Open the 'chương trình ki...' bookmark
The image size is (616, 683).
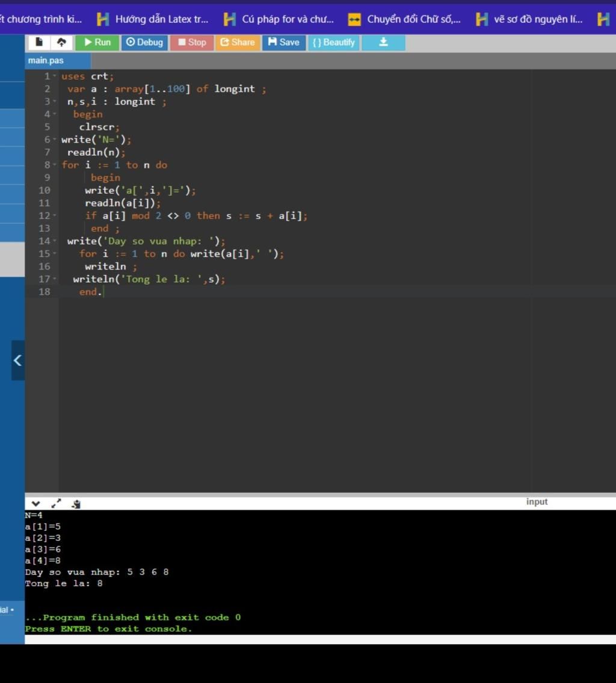pos(42,19)
